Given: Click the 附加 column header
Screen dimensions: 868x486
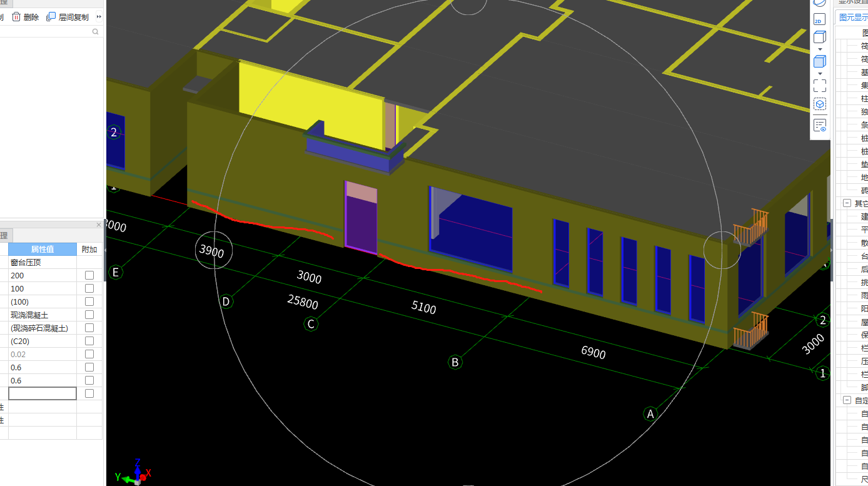Looking at the screenshot, I should click(89, 249).
